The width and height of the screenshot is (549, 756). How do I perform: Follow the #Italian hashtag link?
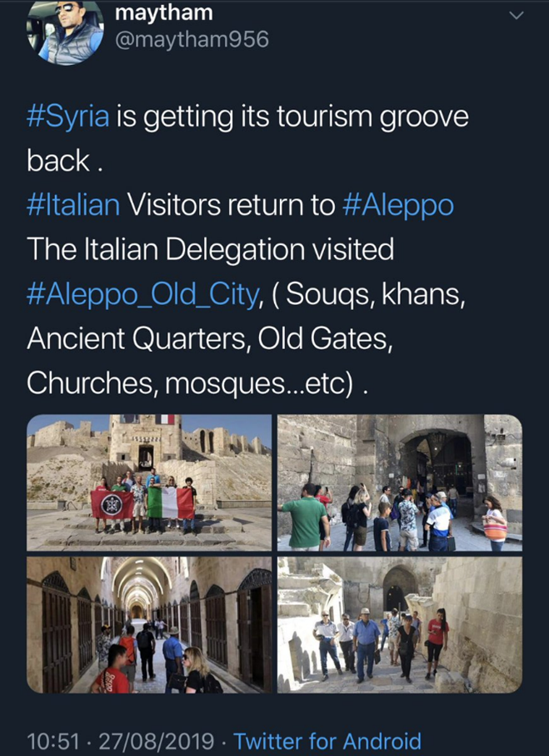coord(75,205)
